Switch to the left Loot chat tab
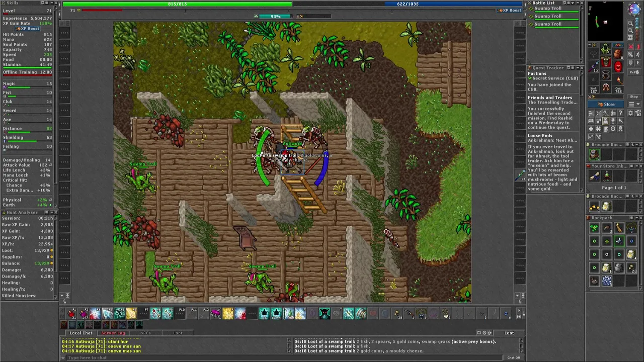This screenshot has width=644, height=362. coord(178,333)
